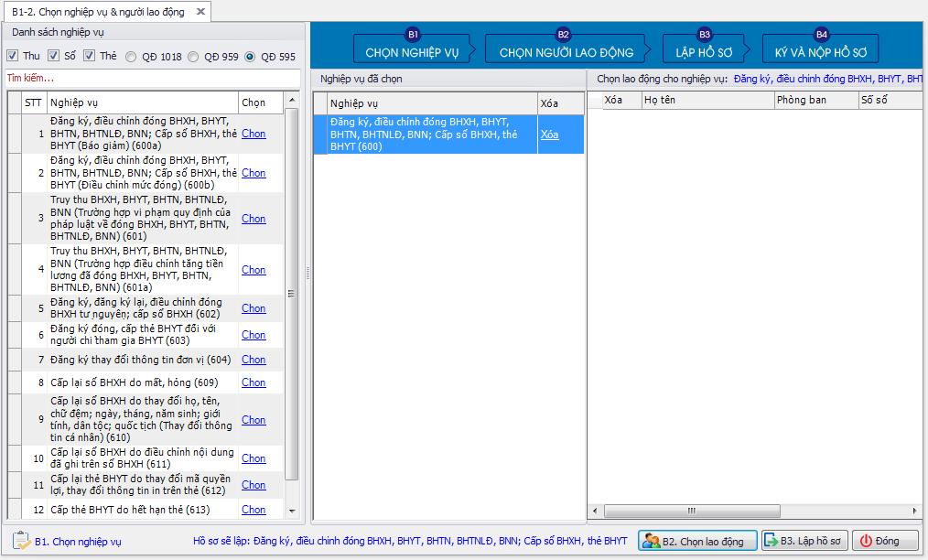Toggle the Sổ checkbox
Image resolution: width=928 pixels, height=560 pixels.
[x=53, y=56]
